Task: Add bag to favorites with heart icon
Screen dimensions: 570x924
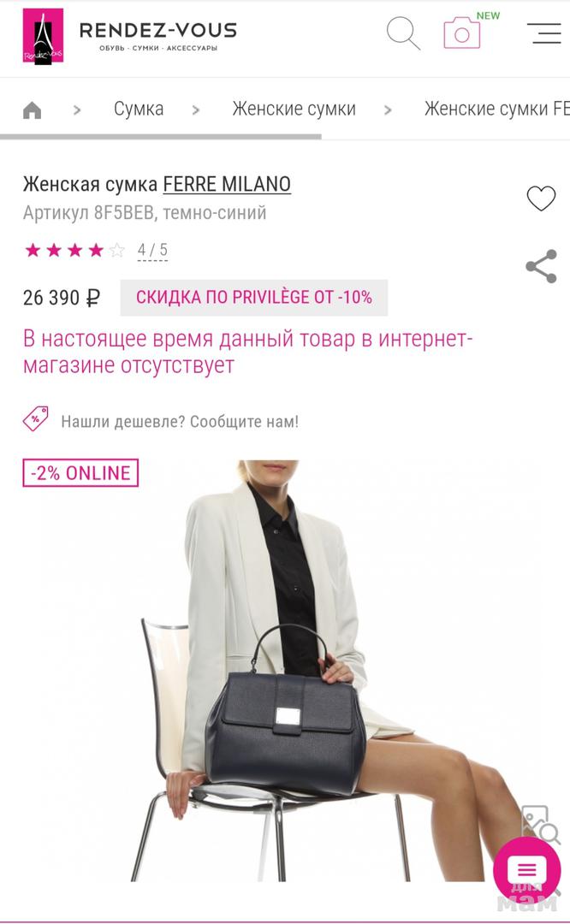Action: coord(541,198)
